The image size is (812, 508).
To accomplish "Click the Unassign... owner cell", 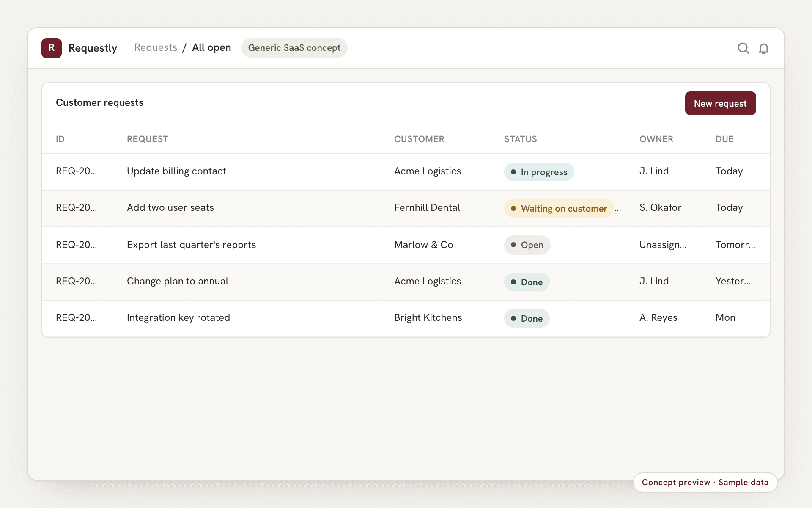I will point(663,245).
